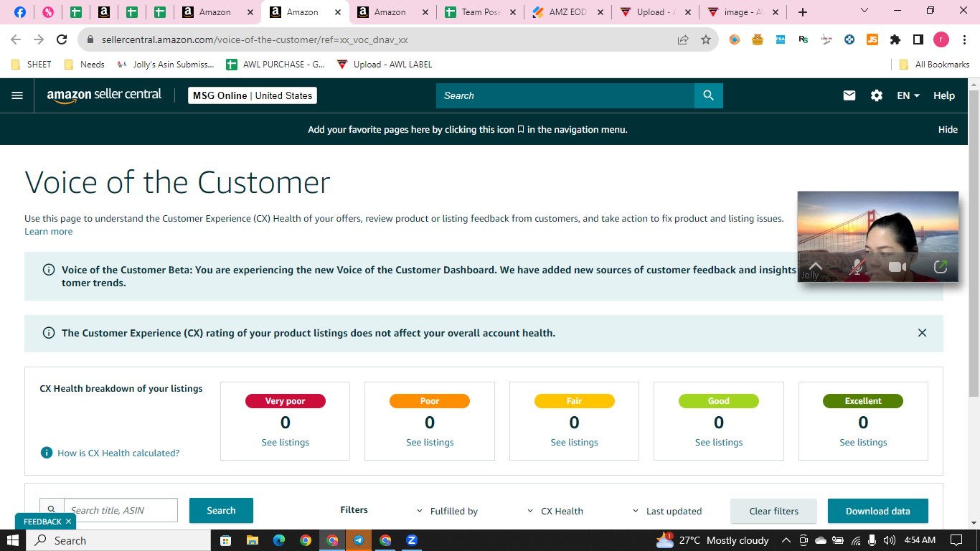This screenshot has height=551, width=980.
Task: Open the messages envelope icon
Action: (849, 95)
